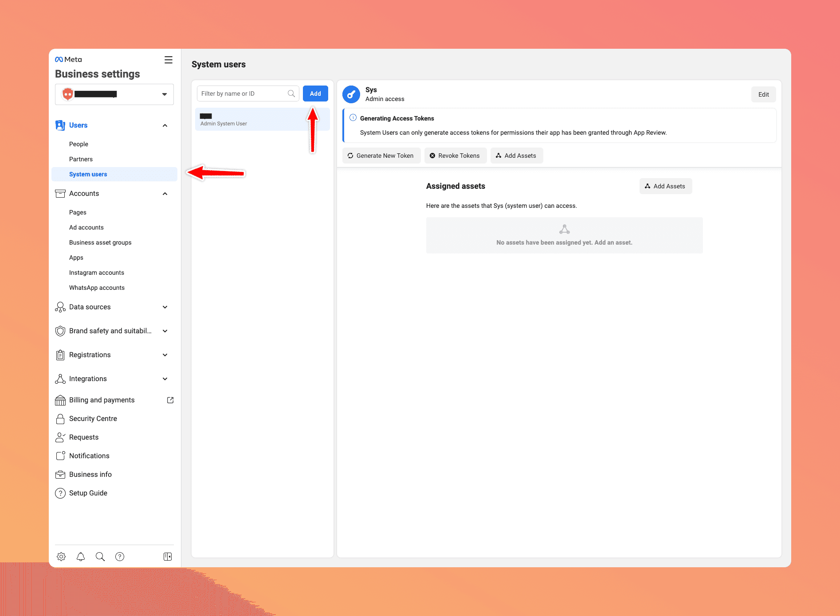Viewport: 840px width, 616px height.
Task: Click Add Assets next to Revoke Tokens
Action: coord(517,156)
